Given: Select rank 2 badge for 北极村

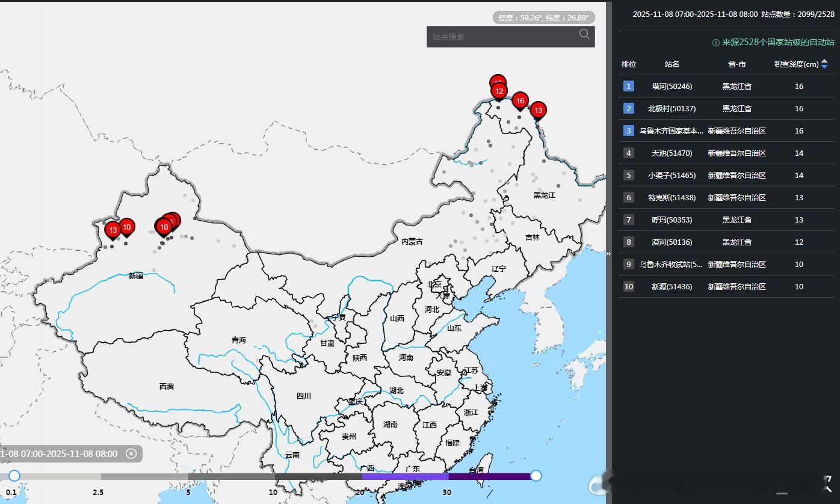Looking at the screenshot, I should coord(629,108).
